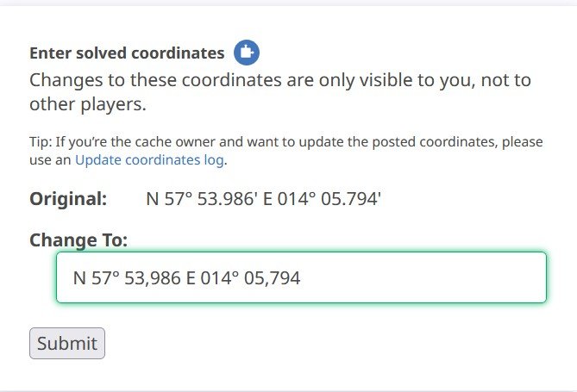
Task: Place cursor on E 014° 05,794 in input
Action: (243, 277)
